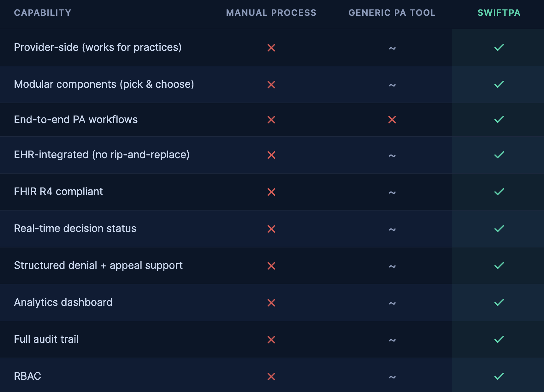This screenshot has width=544, height=392.
Task: Click the tilde icon for Real-time decision status
Action: coord(392,229)
